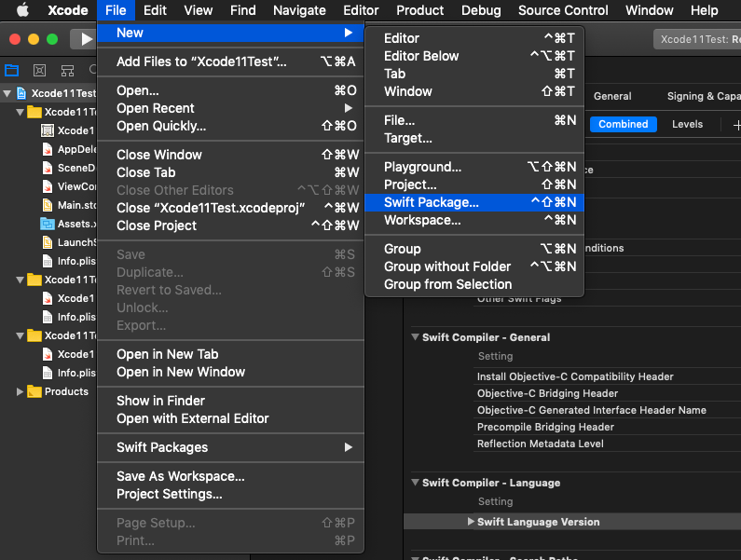
Task: Click the Xcode11Test project file icon
Action: point(21,93)
